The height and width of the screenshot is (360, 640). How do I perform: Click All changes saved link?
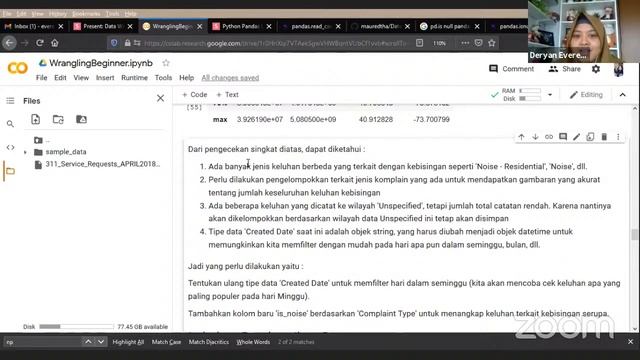pyautogui.click(x=230, y=78)
